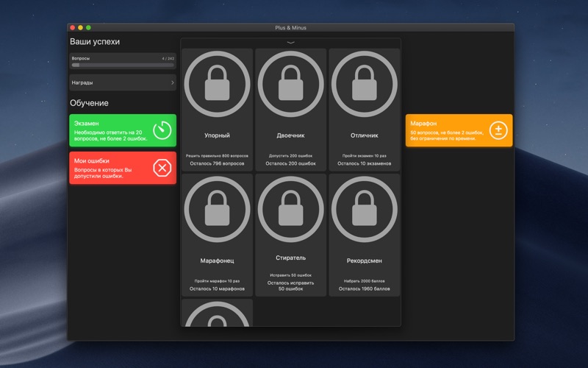This screenshot has height=368, width=588.
Task: Click the lock icon above Двоечник
Action: [290, 84]
